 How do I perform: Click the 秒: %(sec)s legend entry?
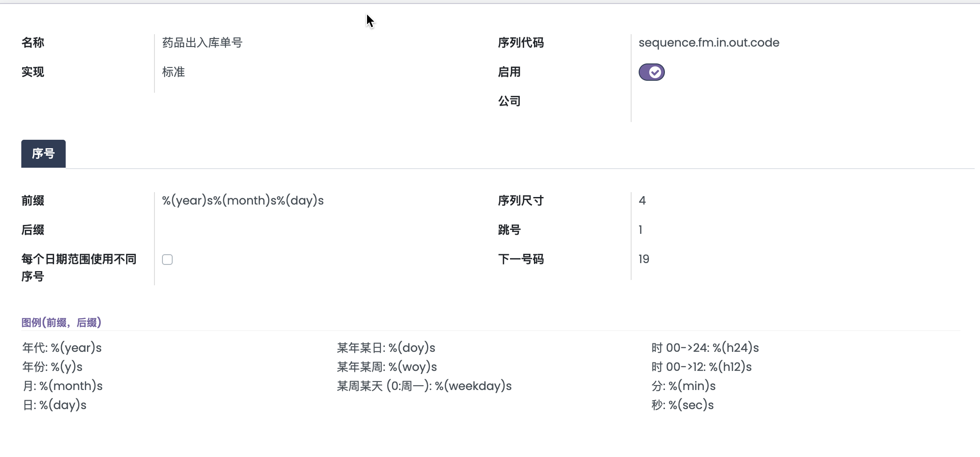(682, 405)
